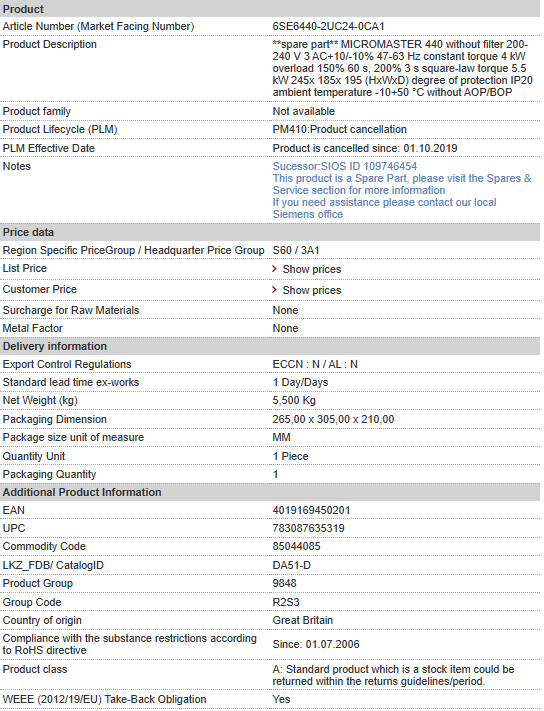The image size is (544, 711).
Task: Click the Great Britain country of origin value
Action: [x=302, y=620]
